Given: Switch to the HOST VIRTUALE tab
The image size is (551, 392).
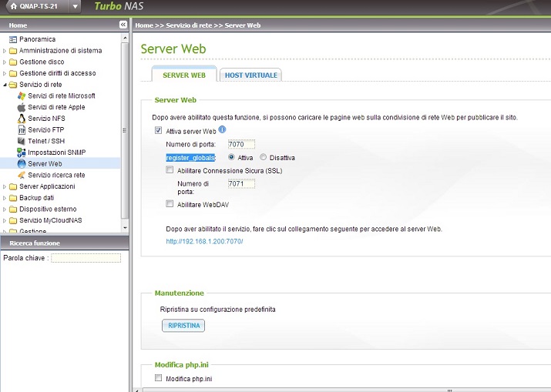Looking at the screenshot, I should [250, 75].
